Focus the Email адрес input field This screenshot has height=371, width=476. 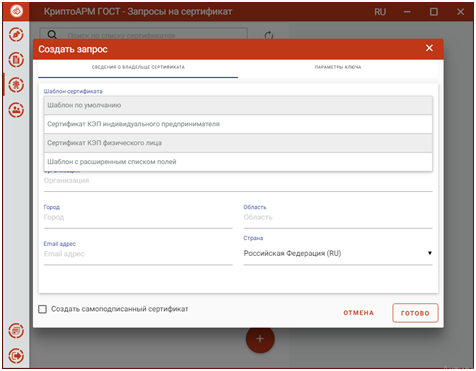[138, 255]
